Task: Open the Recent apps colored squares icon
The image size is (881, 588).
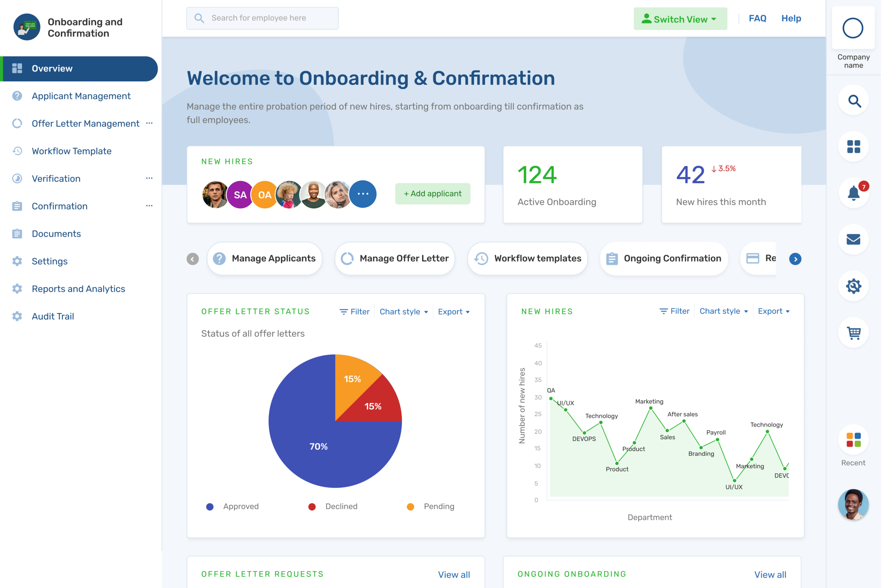Action: point(853,440)
